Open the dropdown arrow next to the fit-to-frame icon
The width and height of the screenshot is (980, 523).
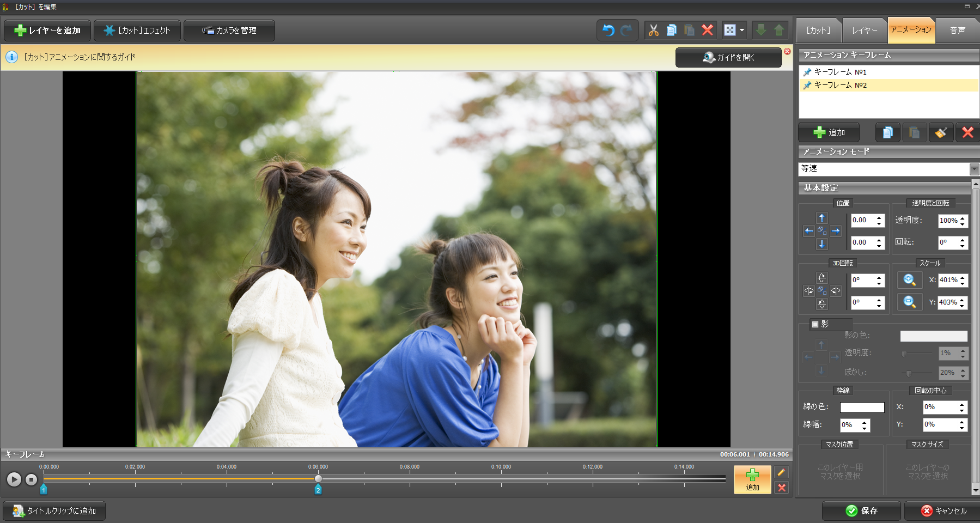[x=742, y=31]
